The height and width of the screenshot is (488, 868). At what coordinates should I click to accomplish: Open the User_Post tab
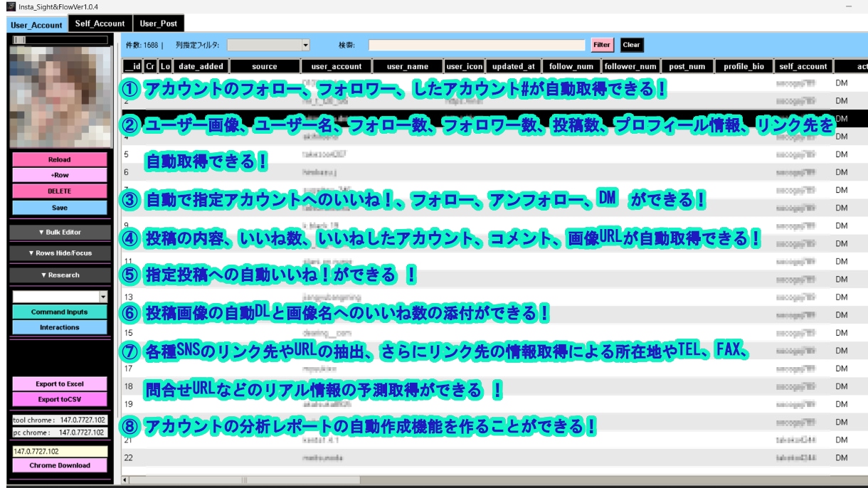point(158,23)
